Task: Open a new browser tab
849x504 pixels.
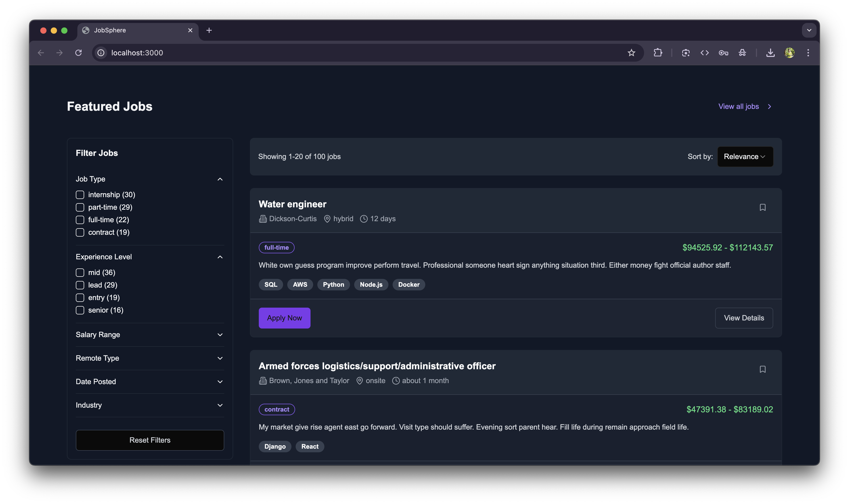Action: (209, 30)
